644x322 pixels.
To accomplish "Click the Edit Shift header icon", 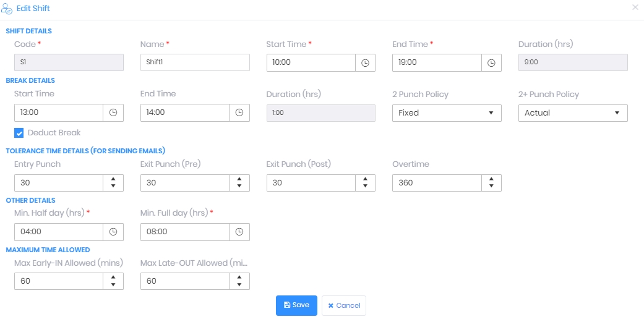I will coord(7,9).
